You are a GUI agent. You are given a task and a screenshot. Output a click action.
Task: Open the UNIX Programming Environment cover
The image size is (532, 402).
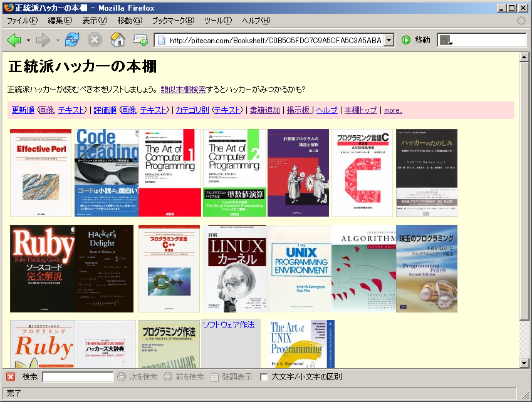(300, 269)
